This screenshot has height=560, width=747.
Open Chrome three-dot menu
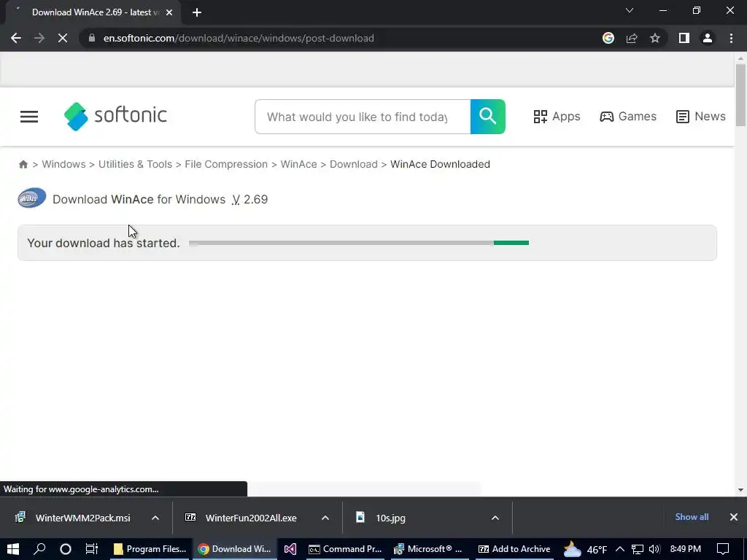coord(731,38)
